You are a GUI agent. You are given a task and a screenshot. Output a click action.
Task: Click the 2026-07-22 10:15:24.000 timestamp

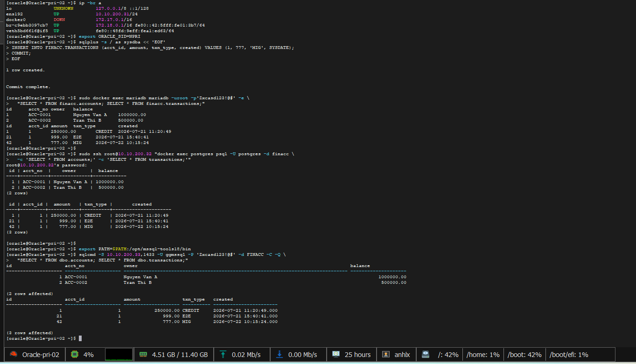[x=245, y=322]
